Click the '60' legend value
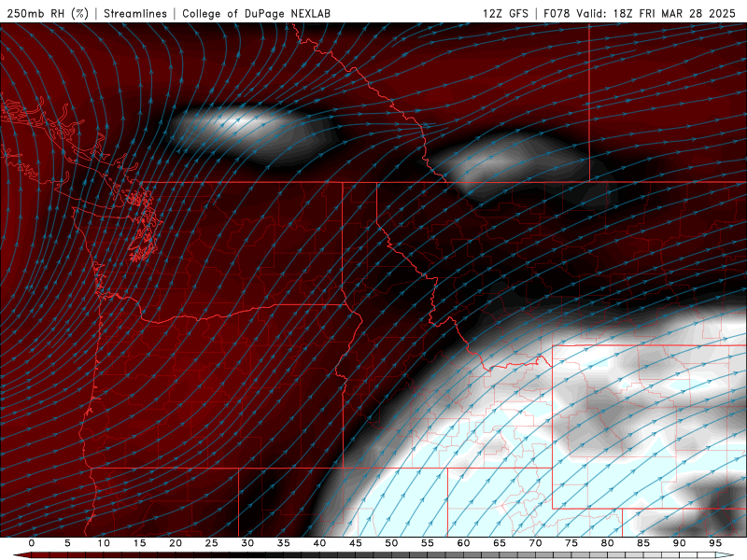 pos(463,543)
